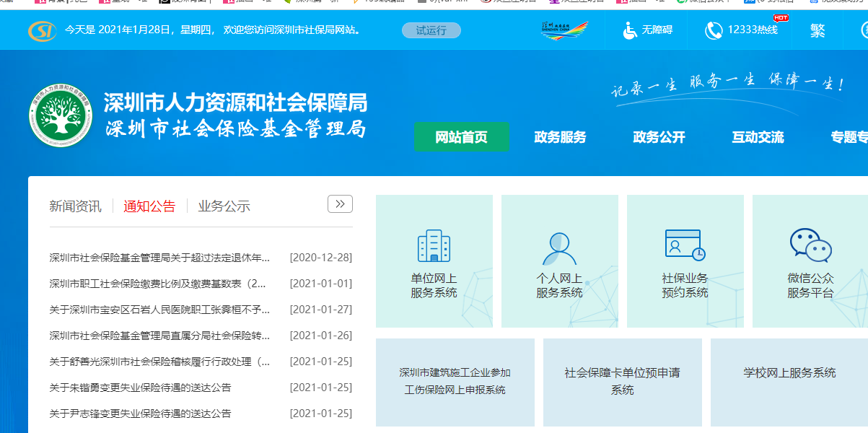Open notice about 直属分局社会保险转

point(159,336)
